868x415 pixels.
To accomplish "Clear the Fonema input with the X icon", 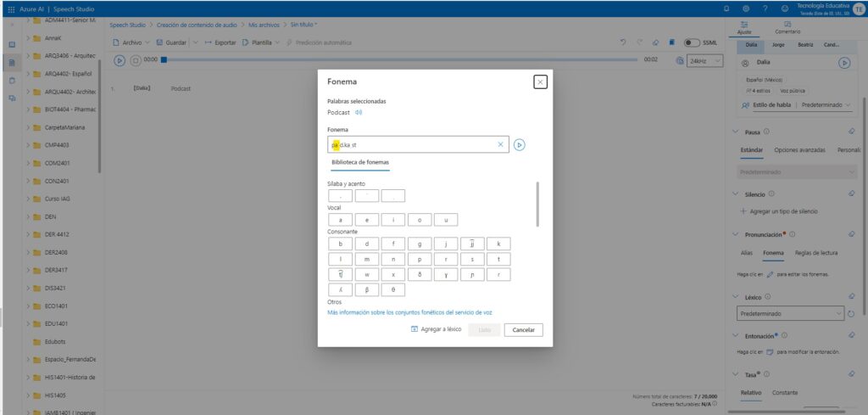I will coord(500,145).
